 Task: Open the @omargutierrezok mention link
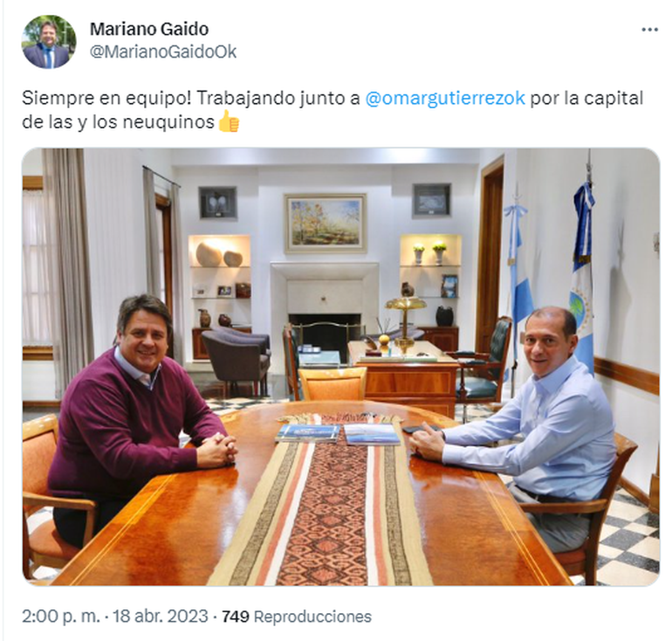click(445, 98)
